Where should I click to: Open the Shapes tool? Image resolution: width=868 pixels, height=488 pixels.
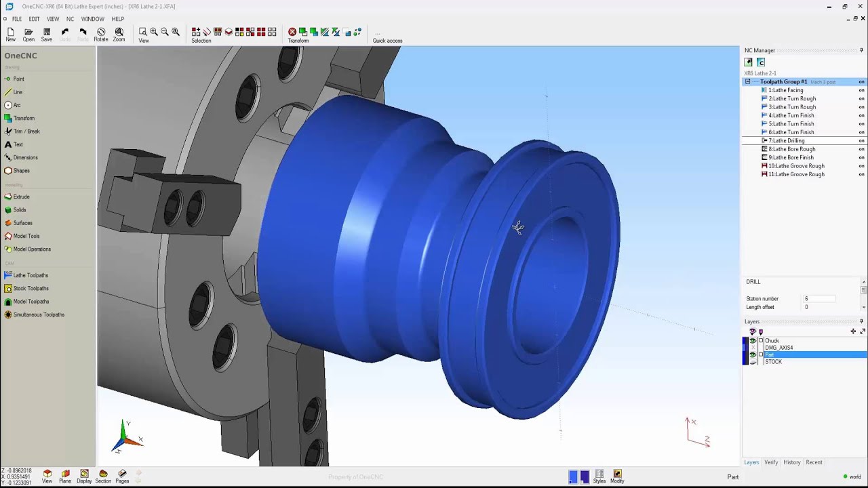pyautogui.click(x=17, y=171)
